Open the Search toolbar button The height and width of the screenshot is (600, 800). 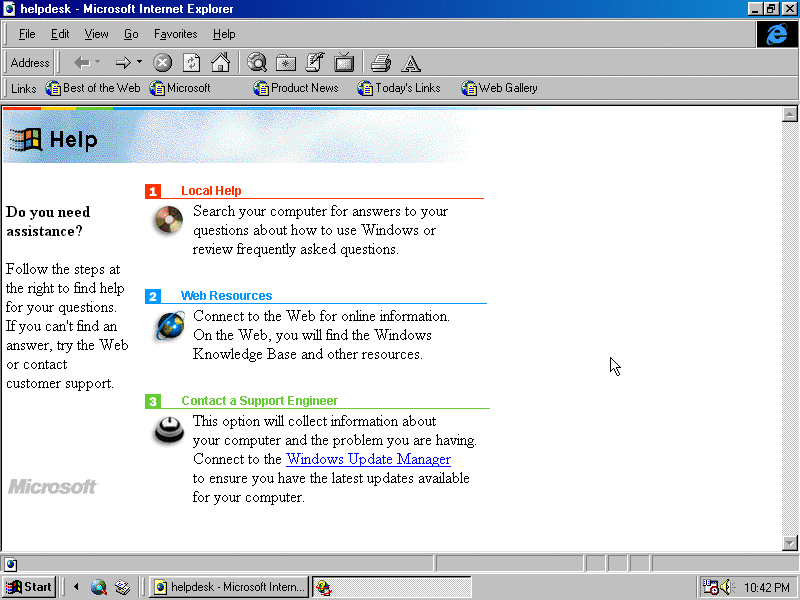click(x=257, y=63)
